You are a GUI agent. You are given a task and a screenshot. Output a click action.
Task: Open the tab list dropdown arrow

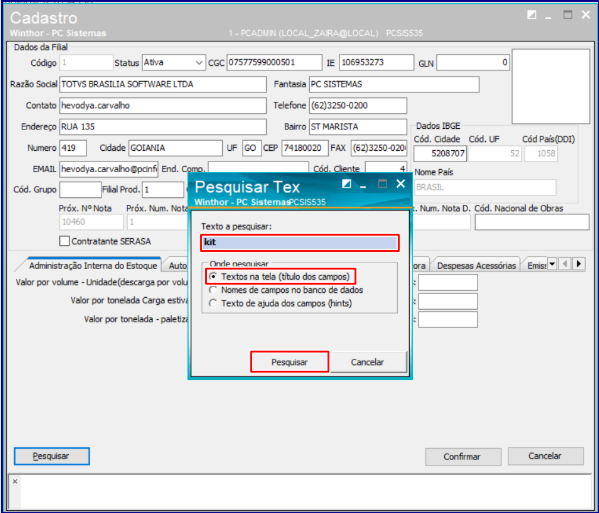(x=552, y=264)
